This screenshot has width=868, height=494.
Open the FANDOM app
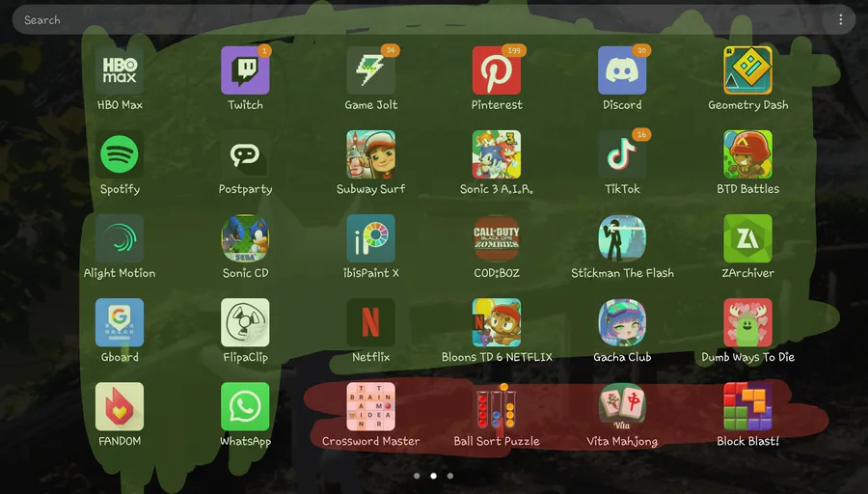pyautogui.click(x=120, y=407)
